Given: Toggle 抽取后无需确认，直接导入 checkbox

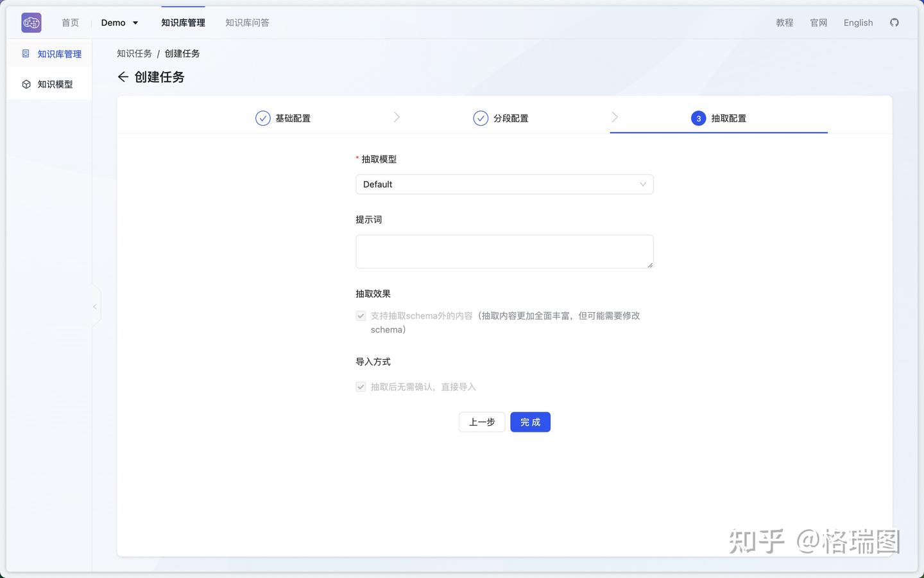Looking at the screenshot, I should [361, 387].
